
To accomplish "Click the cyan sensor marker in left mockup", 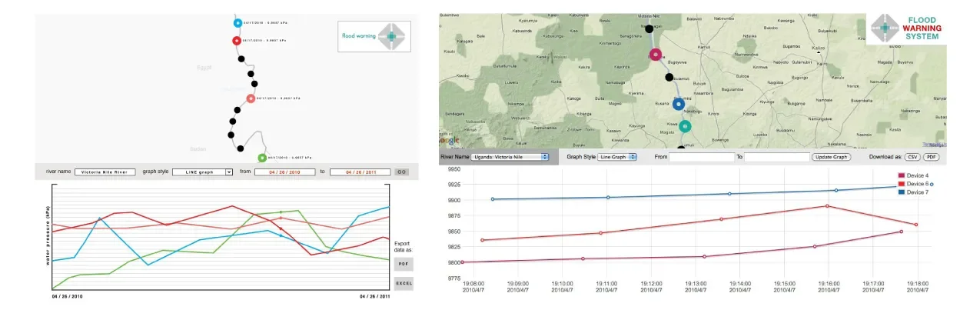I will [238, 23].
